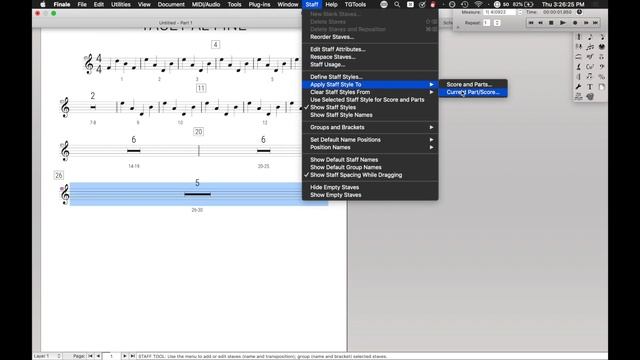Jump playback to the end
This screenshot has height=360, width=640.
[596, 23]
